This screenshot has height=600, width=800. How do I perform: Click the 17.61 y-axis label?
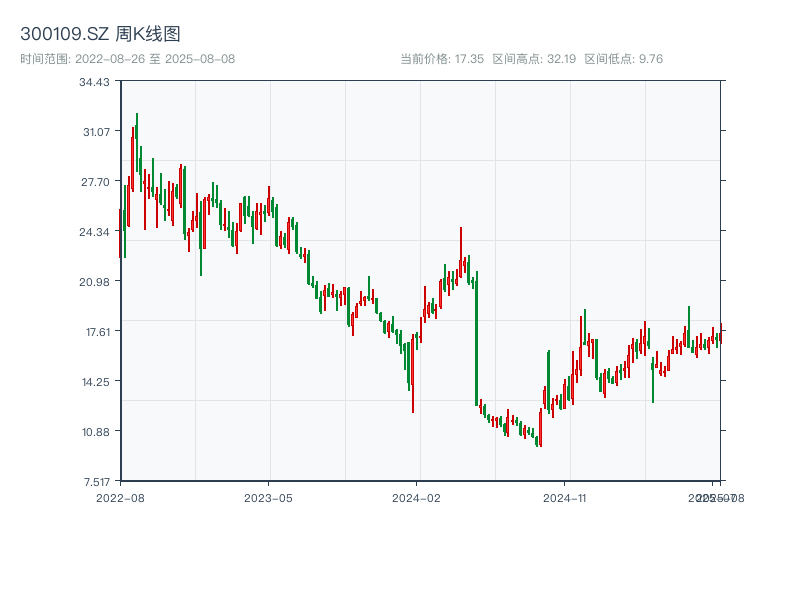[95, 332]
